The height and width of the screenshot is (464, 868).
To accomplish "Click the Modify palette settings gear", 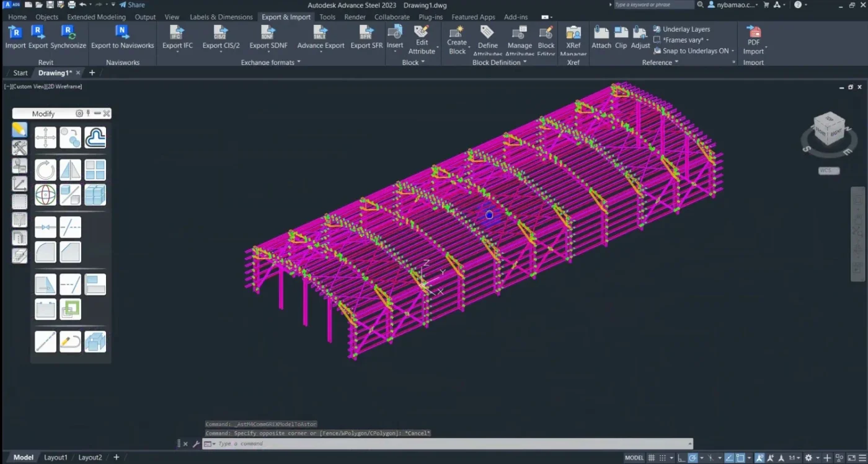I will (79, 113).
